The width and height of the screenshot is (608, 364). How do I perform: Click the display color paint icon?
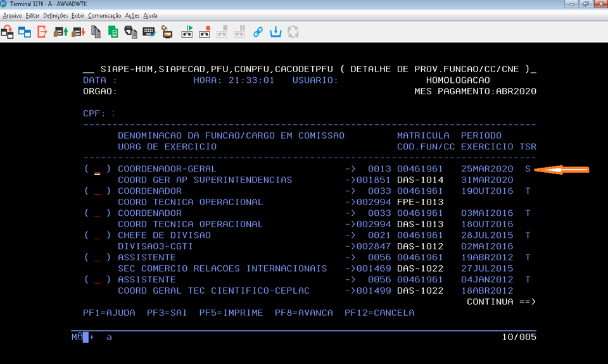pos(167,31)
